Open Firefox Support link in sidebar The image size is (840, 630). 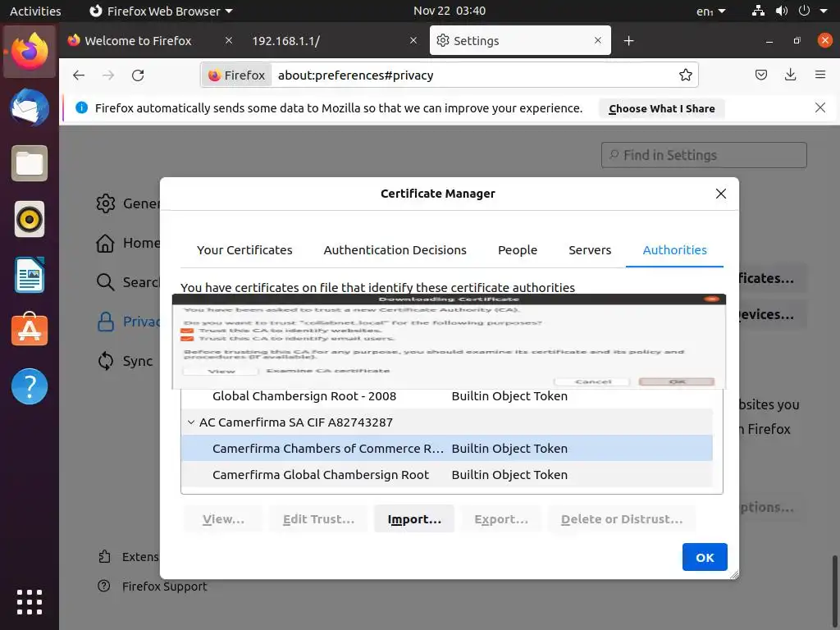click(x=153, y=587)
